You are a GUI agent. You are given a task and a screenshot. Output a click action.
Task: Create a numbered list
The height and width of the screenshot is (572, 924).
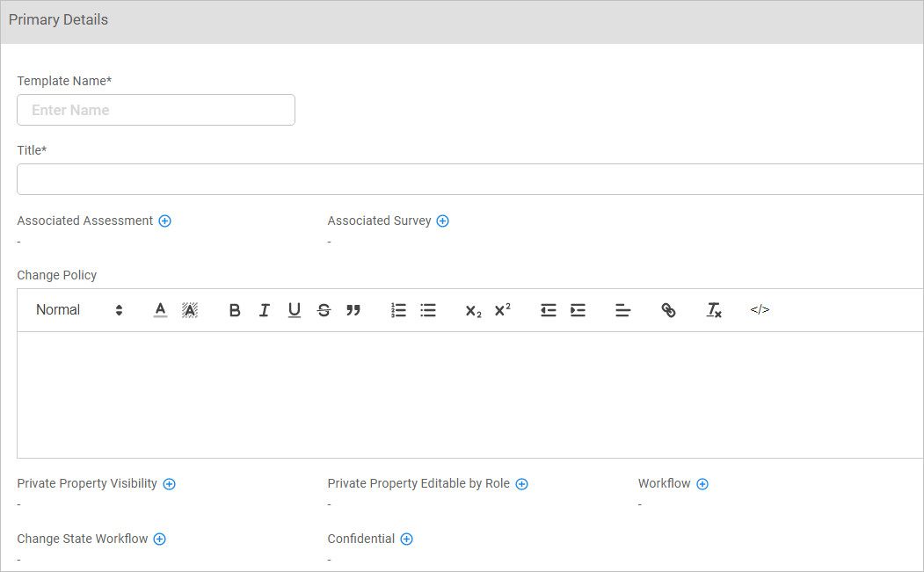click(398, 310)
